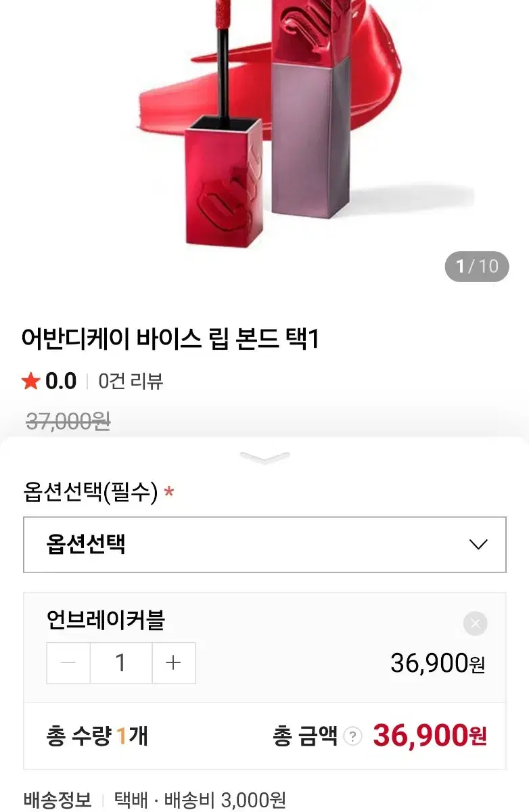Decrease quantity with the minus button
The image size is (529, 812).
coord(68,663)
